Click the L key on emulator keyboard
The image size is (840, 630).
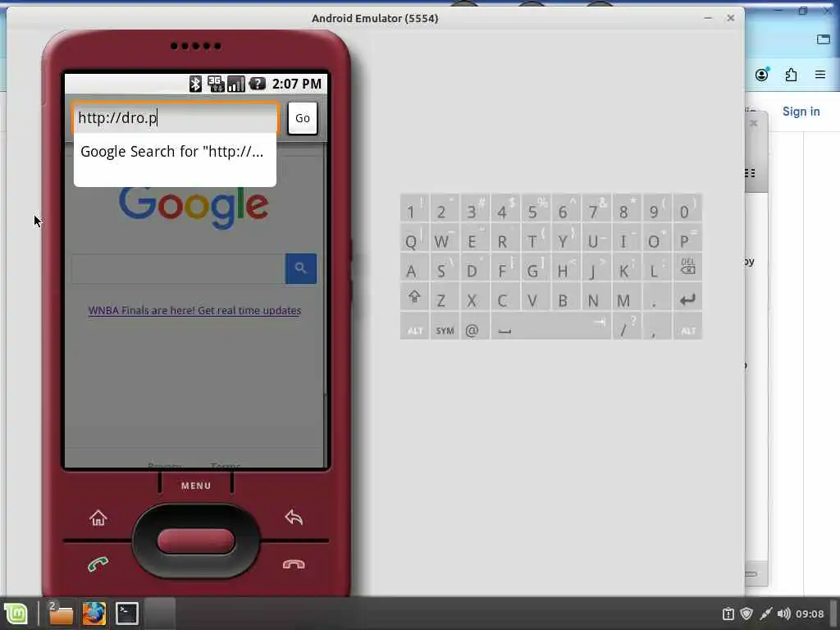[x=657, y=268]
